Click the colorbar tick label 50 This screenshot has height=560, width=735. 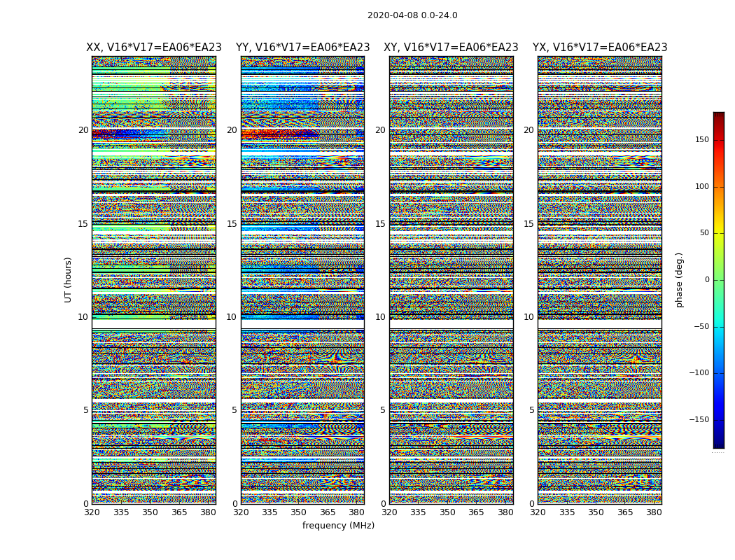(704, 233)
